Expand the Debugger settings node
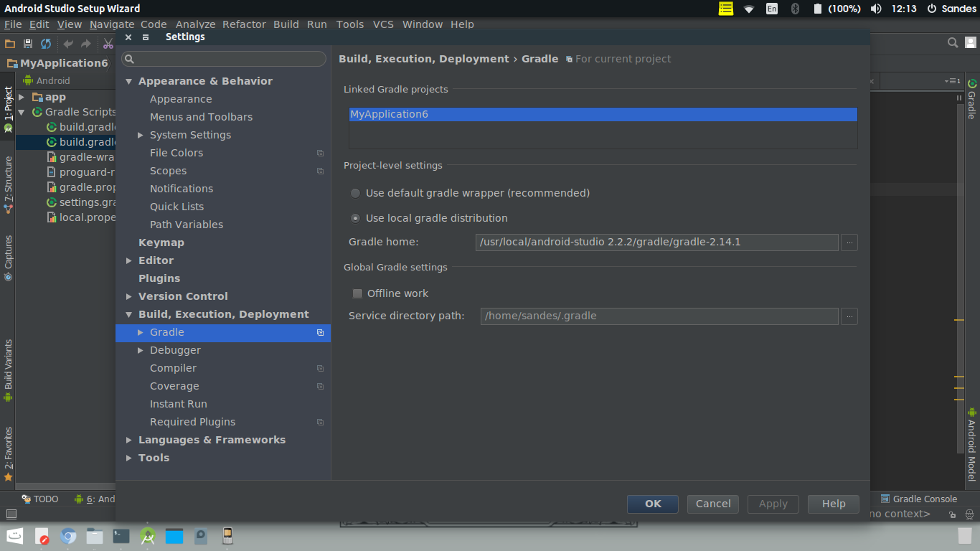Screen dimensions: 980x551 (141, 350)
